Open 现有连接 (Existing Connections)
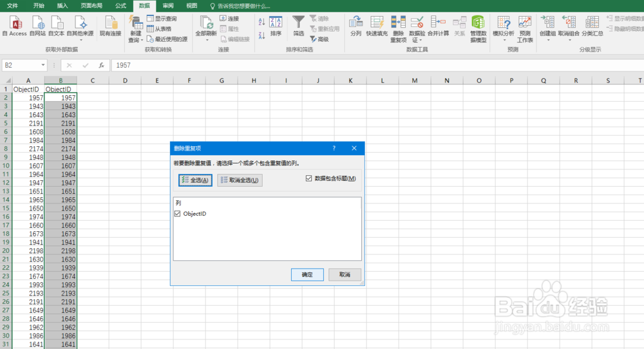The height and width of the screenshot is (349, 644). click(x=110, y=26)
